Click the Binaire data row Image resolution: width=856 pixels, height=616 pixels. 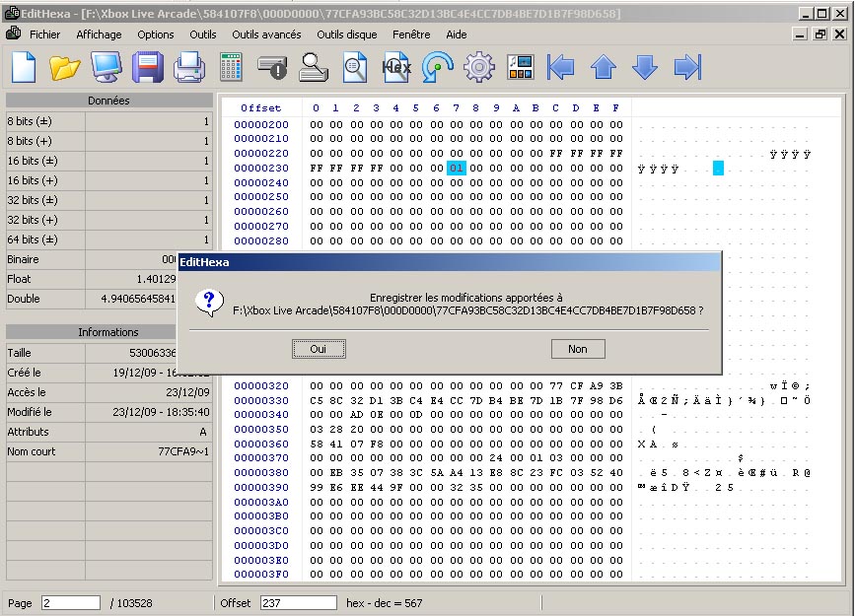[x=91, y=259]
